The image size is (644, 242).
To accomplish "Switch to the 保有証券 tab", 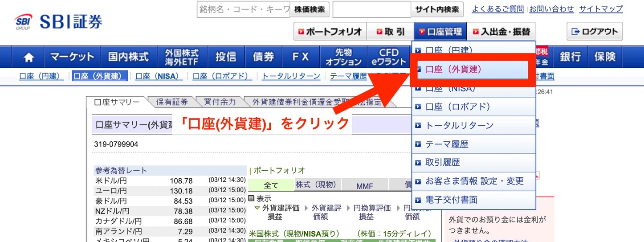I will [x=172, y=102].
